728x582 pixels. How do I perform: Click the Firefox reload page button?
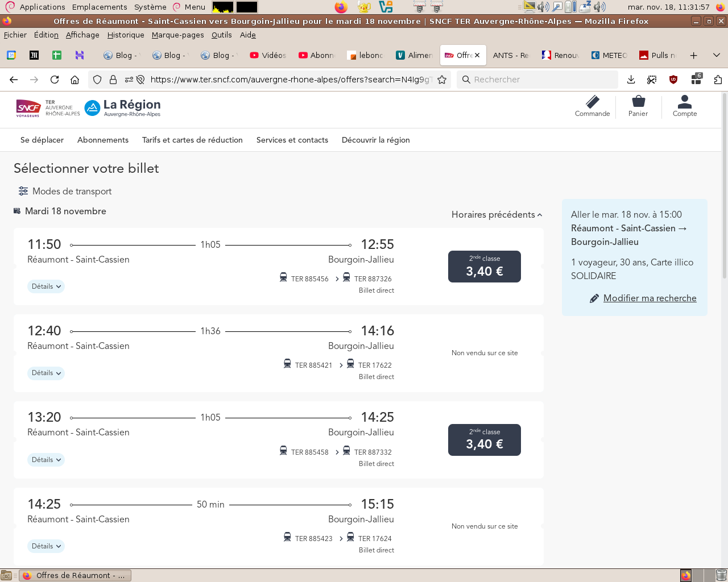click(x=55, y=80)
